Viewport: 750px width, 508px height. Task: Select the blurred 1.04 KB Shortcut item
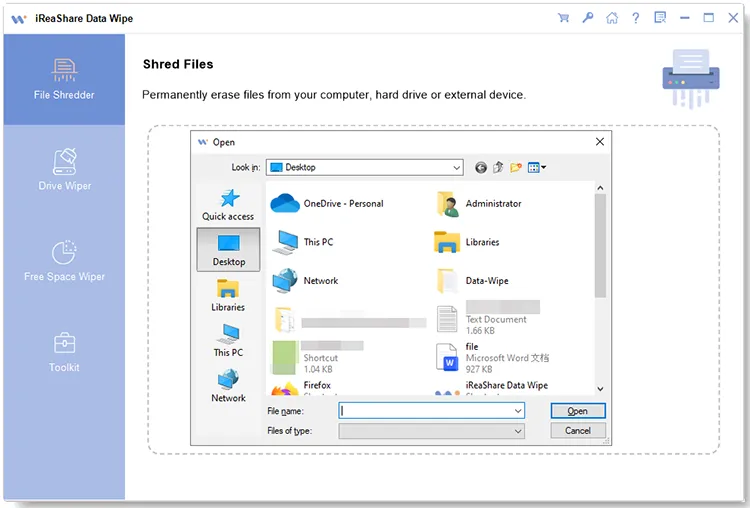coord(318,358)
